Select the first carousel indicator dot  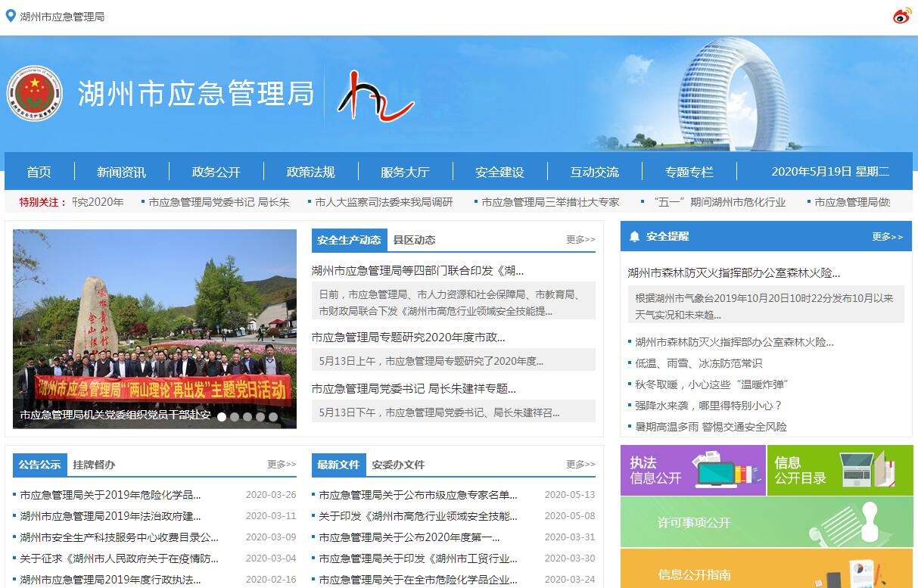pyautogui.click(x=222, y=416)
